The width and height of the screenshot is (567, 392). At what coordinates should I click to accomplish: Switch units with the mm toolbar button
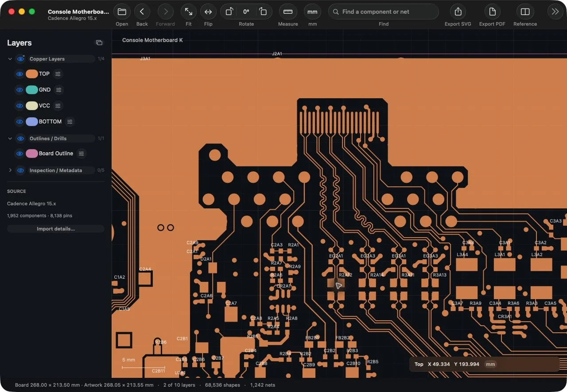tap(312, 12)
